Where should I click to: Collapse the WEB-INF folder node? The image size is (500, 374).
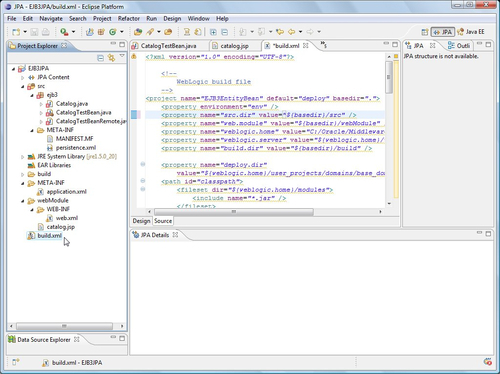tap(32, 210)
